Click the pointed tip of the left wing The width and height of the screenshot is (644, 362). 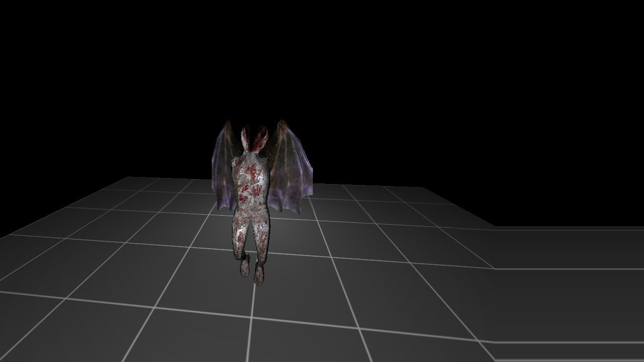[227, 122]
